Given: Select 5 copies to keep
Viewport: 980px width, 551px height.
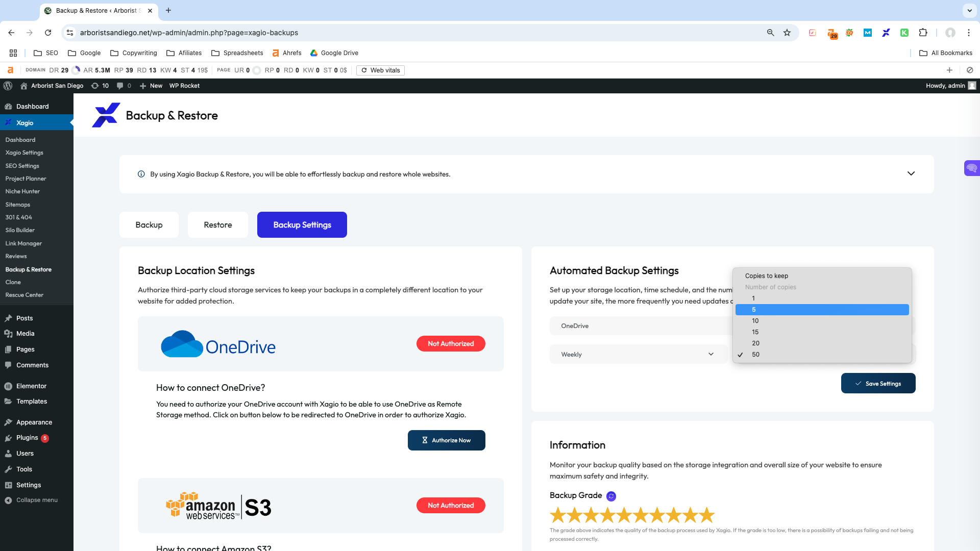Looking at the screenshot, I should point(822,310).
